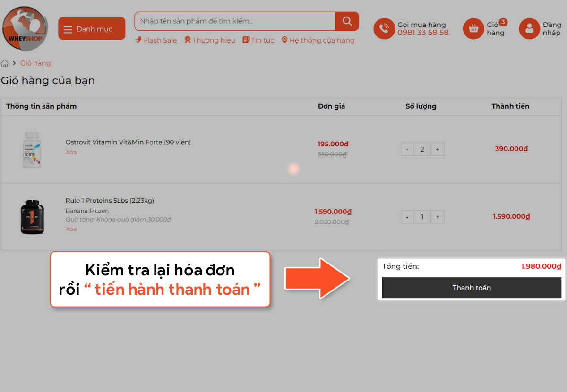Click the Đơn giá column header
Image resolution: width=567 pixels, height=392 pixels.
(332, 106)
